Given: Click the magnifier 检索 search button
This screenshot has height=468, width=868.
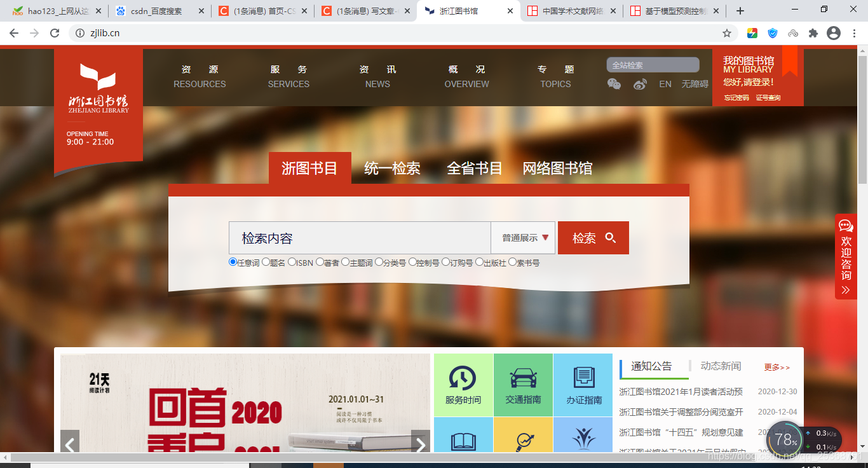Looking at the screenshot, I should click(x=593, y=238).
